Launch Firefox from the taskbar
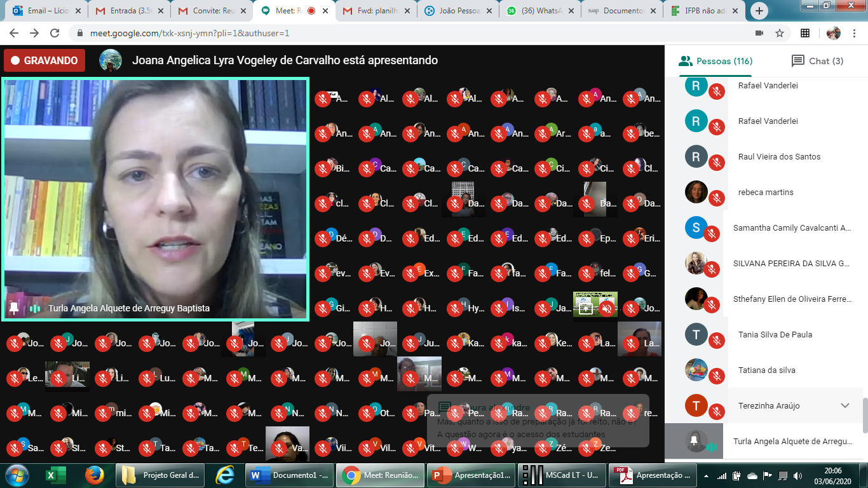 [x=95, y=475]
